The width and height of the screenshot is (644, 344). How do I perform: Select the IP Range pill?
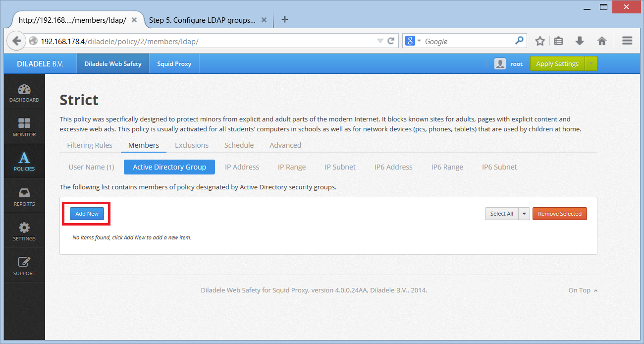[292, 167]
